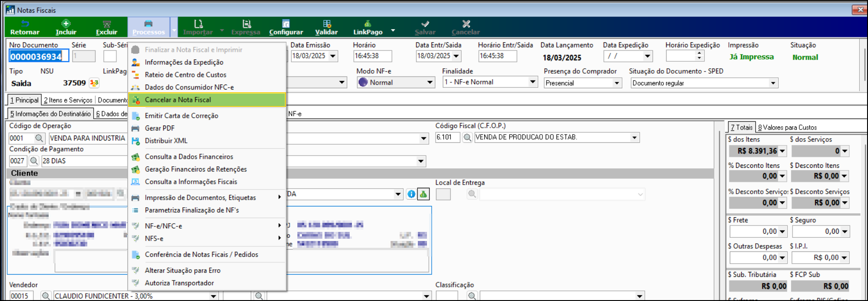Open the 5 Informações do Destinatário tab
Viewport: 868px width, 301px height.
[x=50, y=114]
